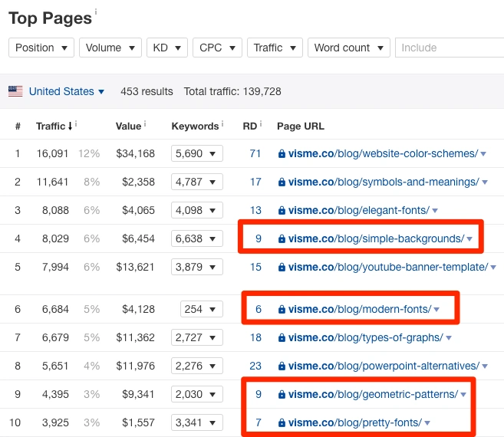The height and width of the screenshot is (437, 504).
Task: Click the info icon next to Value header
Action: [x=145, y=123]
